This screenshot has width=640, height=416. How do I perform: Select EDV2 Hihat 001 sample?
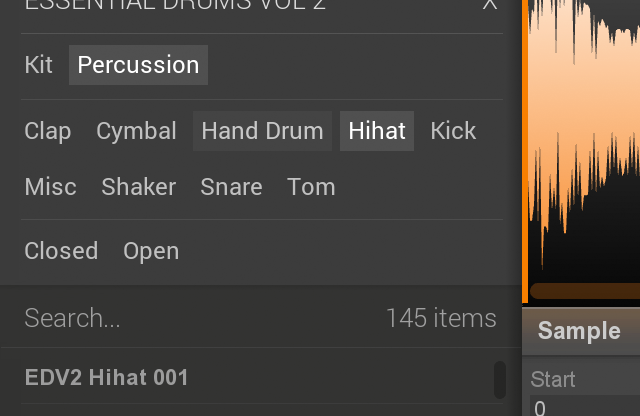click(257, 377)
